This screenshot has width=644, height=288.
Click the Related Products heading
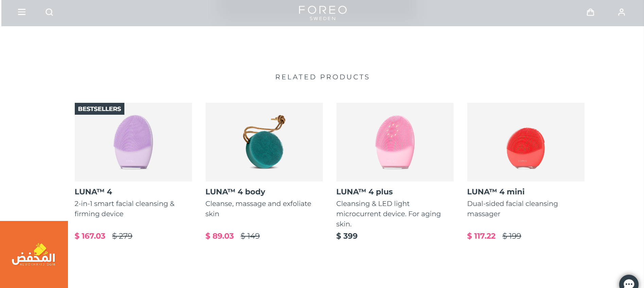(x=322, y=77)
